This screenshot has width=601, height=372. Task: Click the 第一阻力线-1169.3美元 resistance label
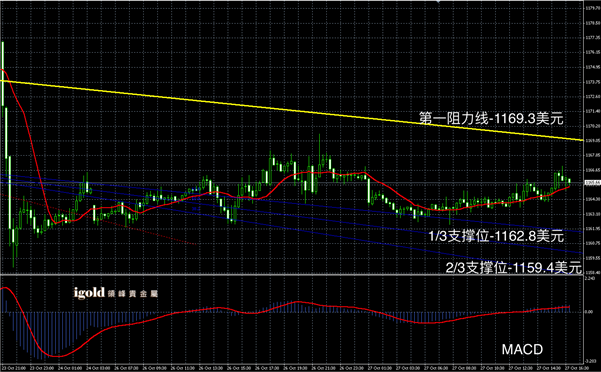491,118
